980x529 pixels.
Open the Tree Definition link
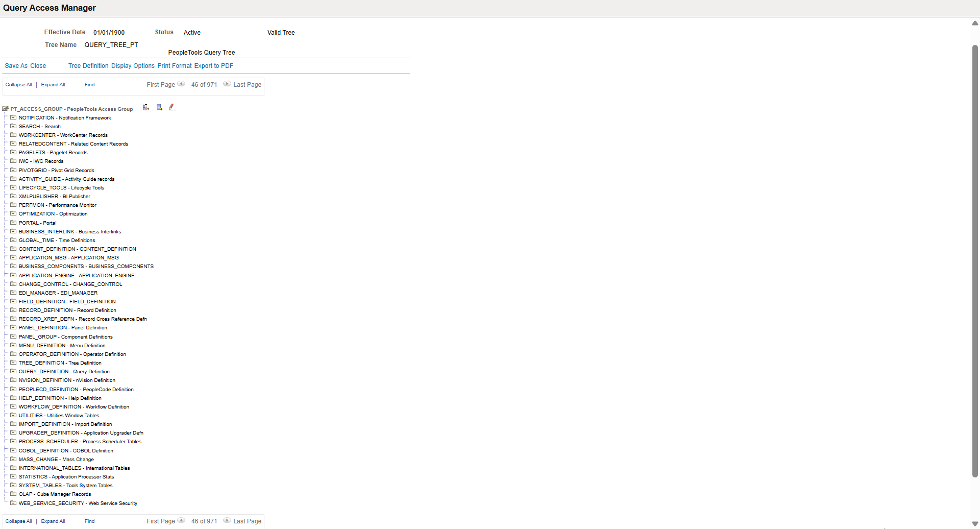pyautogui.click(x=88, y=65)
